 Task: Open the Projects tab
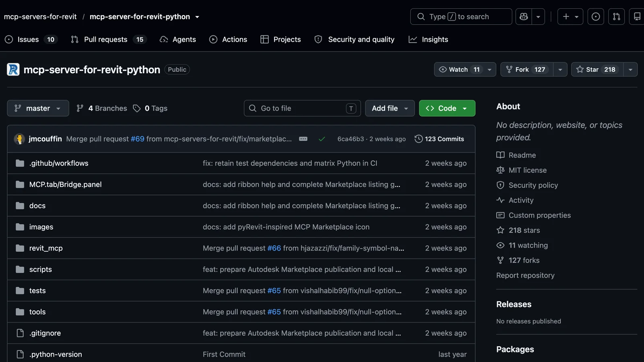pos(281,39)
